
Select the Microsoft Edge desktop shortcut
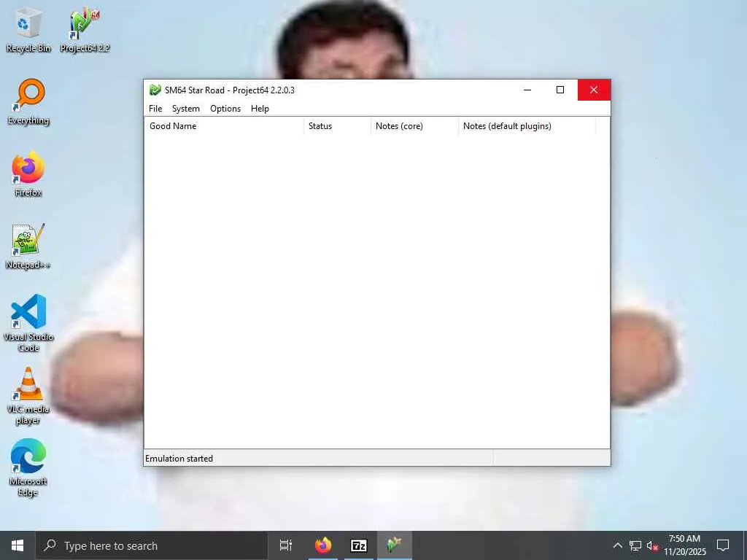pos(28,468)
